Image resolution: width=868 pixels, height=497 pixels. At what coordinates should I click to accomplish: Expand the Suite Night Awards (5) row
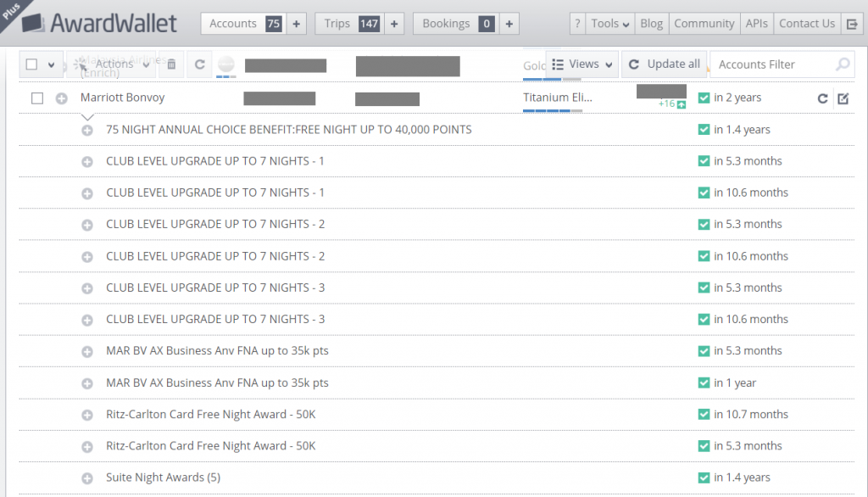[x=86, y=478]
